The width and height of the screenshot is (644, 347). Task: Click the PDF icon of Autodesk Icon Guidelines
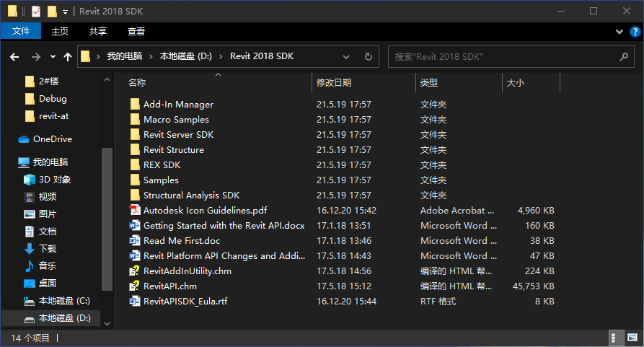tap(135, 210)
